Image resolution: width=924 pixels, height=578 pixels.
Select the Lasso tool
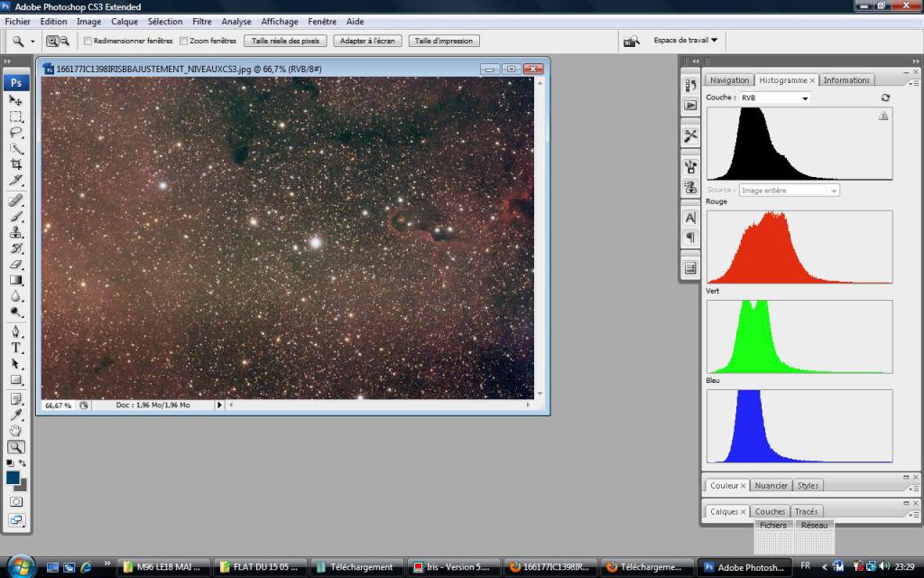(16, 132)
